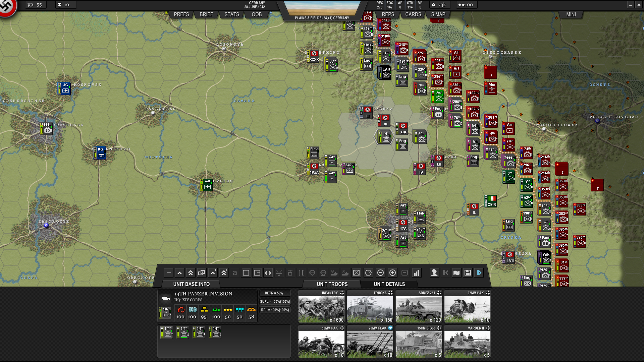Select the 68th unit near Enkowo
644x362 pixels.
coord(331,64)
